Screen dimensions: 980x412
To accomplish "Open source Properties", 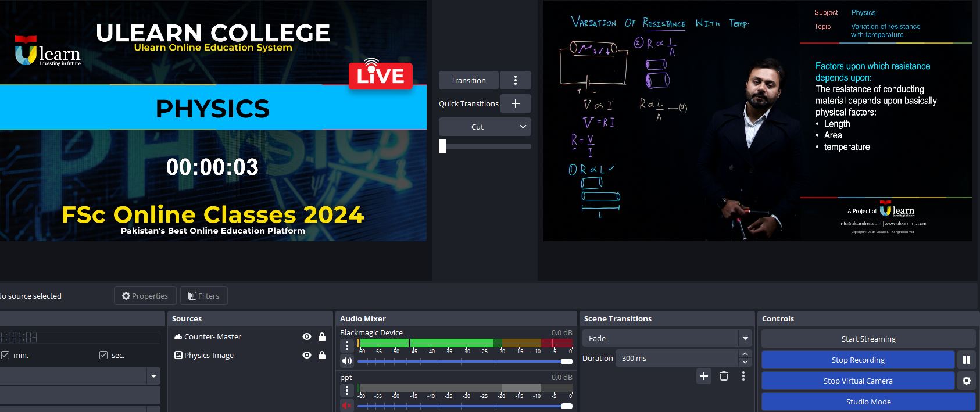I will [145, 296].
